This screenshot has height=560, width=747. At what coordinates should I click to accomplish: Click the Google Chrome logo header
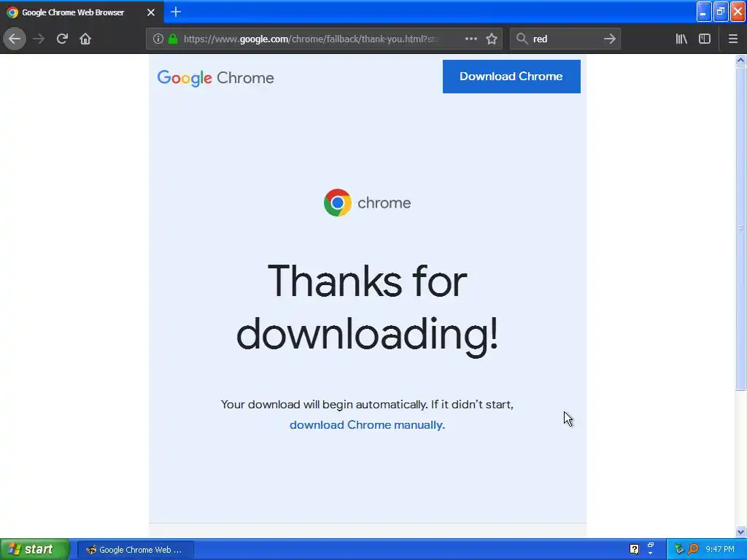(215, 77)
